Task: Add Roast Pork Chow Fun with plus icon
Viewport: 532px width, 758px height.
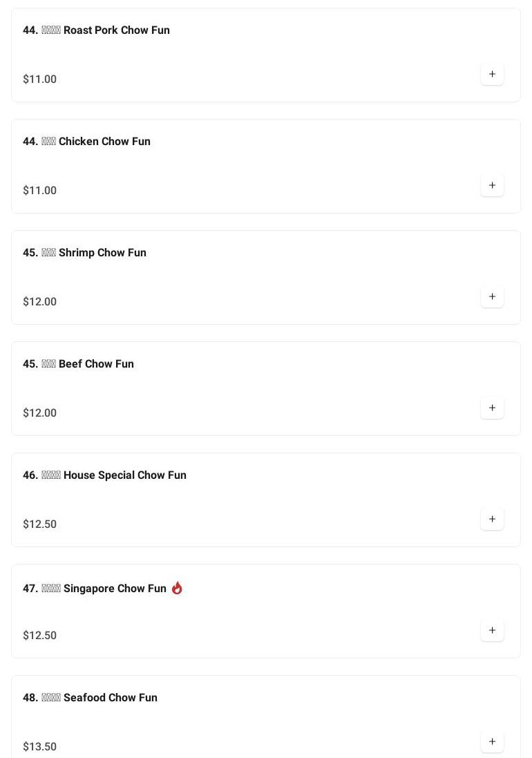Action: pyautogui.click(x=492, y=75)
